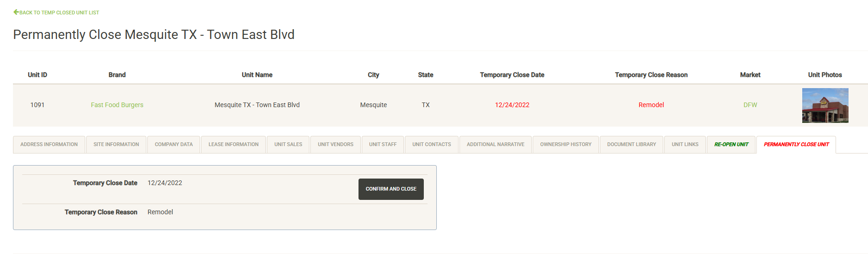Open the Unit Contacts tab
868x256 pixels.
point(431,144)
